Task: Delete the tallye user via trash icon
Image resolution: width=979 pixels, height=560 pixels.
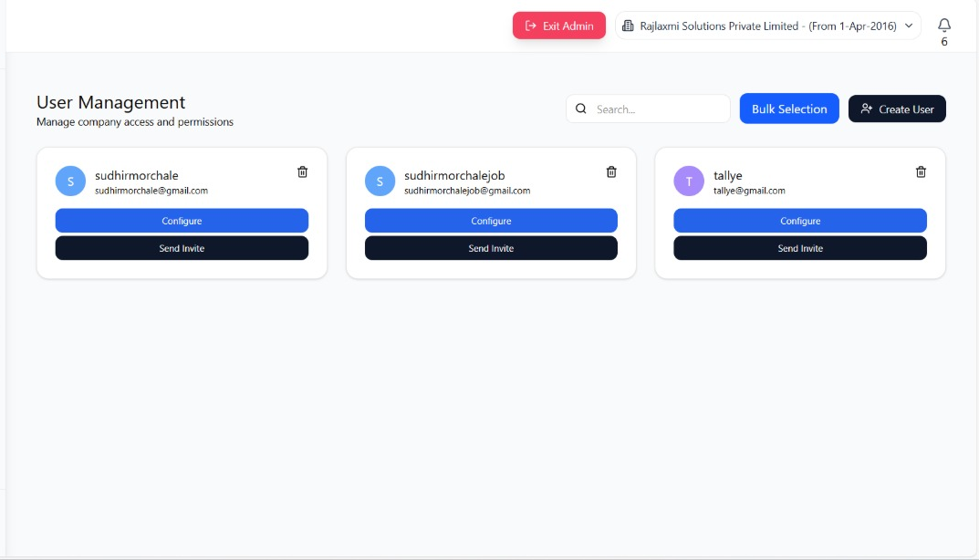Action: click(921, 171)
